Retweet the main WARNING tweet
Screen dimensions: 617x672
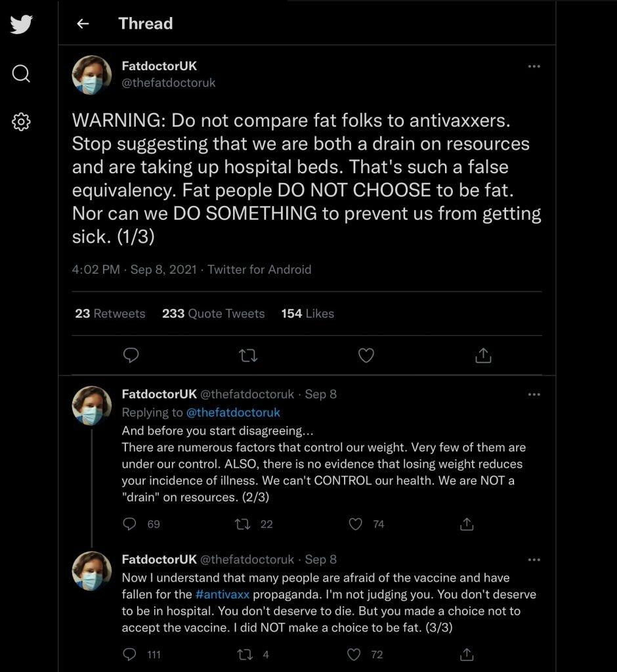click(x=248, y=356)
